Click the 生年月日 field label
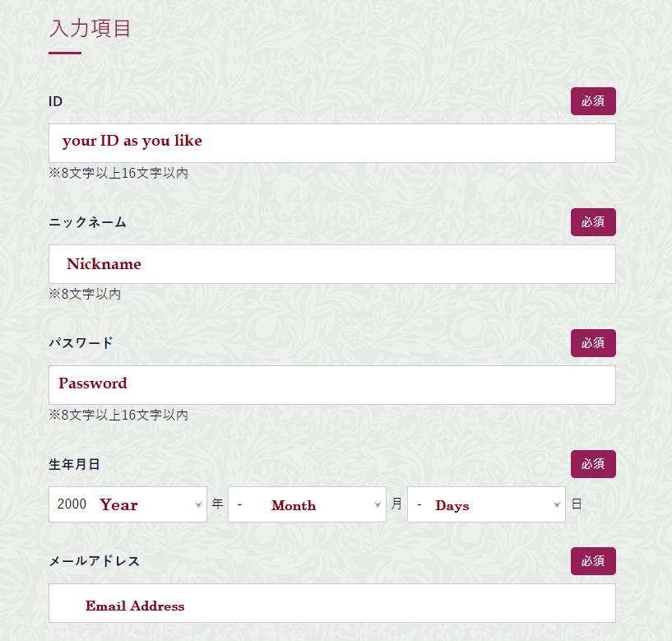 (x=74, y=464)
